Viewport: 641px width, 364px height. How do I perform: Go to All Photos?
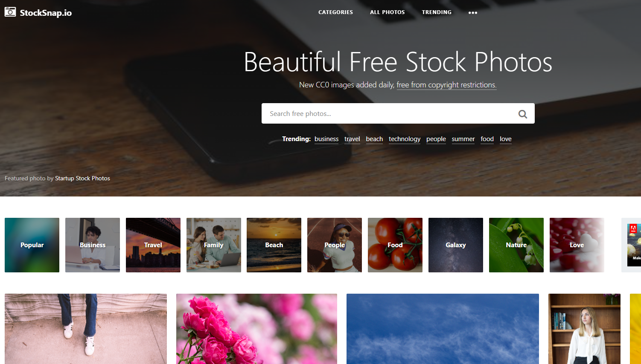click(x=387, y=12)
